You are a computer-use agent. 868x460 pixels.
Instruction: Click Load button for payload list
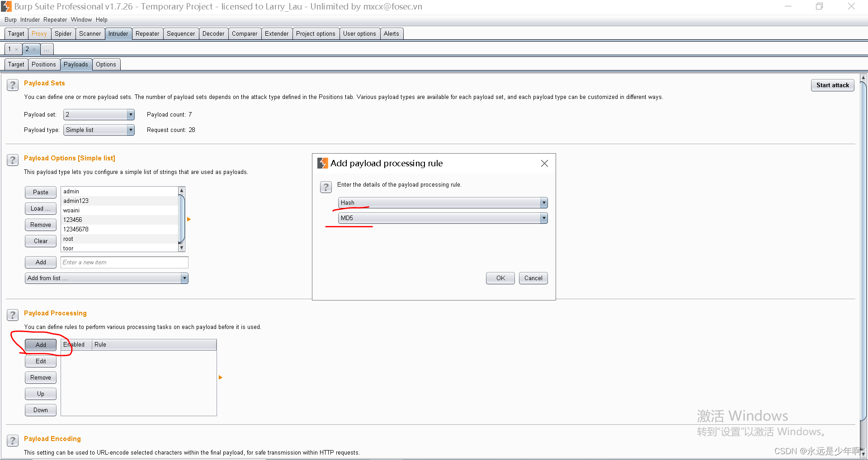click(41, 209)
